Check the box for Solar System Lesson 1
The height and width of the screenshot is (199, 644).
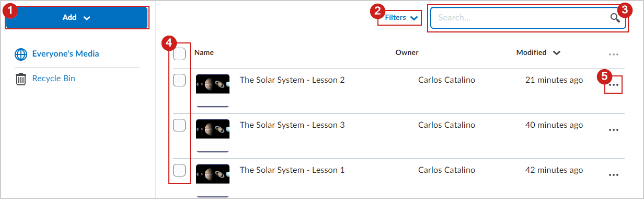tap(179, 170)
